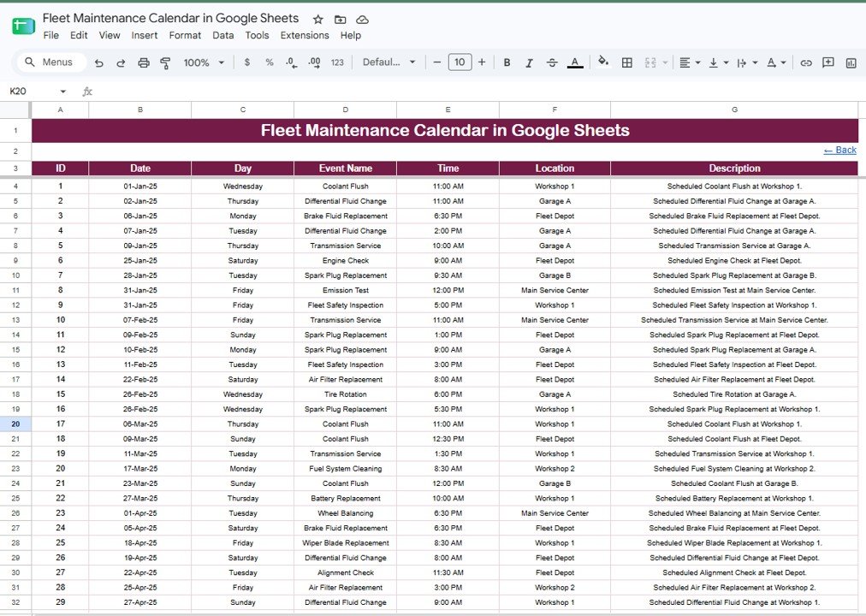866x616 pixels.
Task: Click the Redo arrow
Action: 121,63
